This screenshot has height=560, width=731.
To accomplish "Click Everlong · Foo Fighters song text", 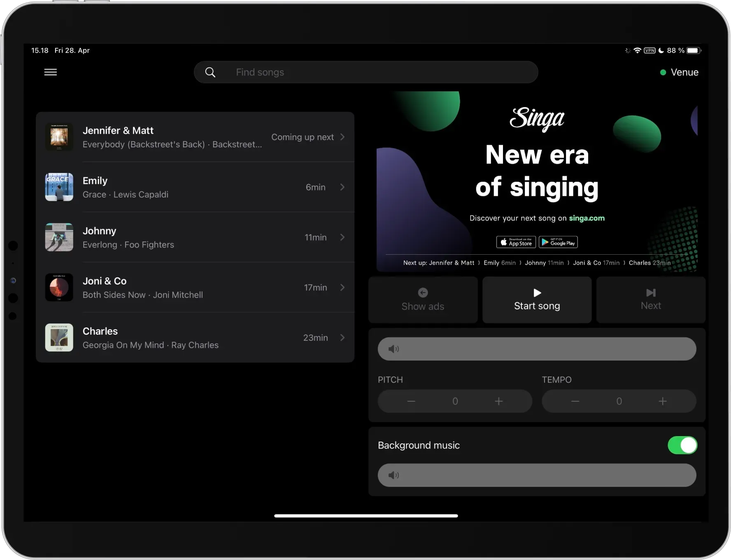I will [x=128, y=245].
